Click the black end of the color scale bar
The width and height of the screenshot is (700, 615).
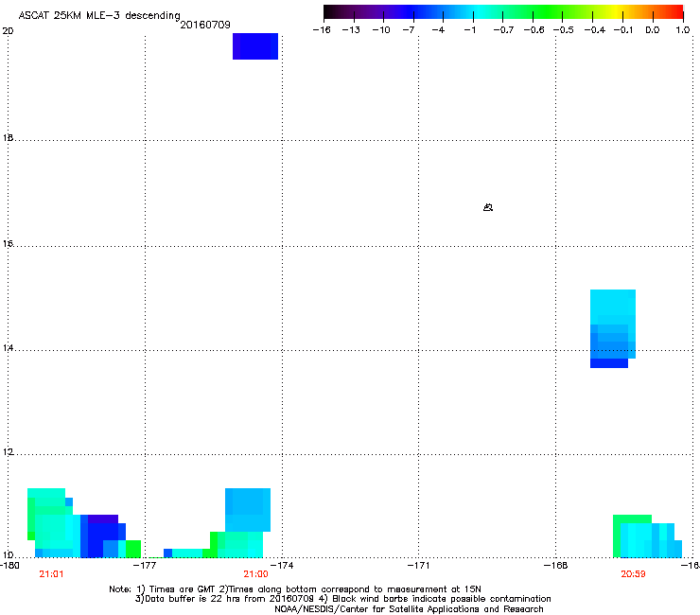click(330, 11)
